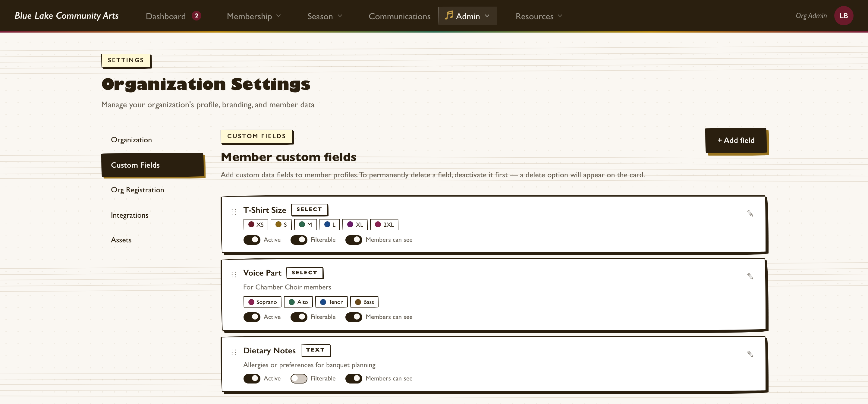Enable Filterable for Dietary Notes
This screenshot has height=404, width=868.
click(x=299, y=379)
